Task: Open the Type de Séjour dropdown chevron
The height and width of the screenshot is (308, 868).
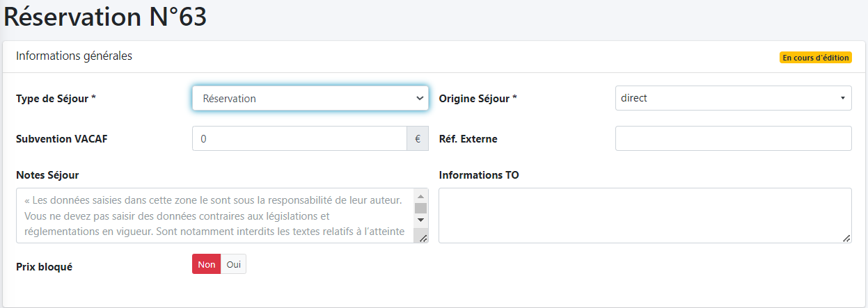Action: 420,98
